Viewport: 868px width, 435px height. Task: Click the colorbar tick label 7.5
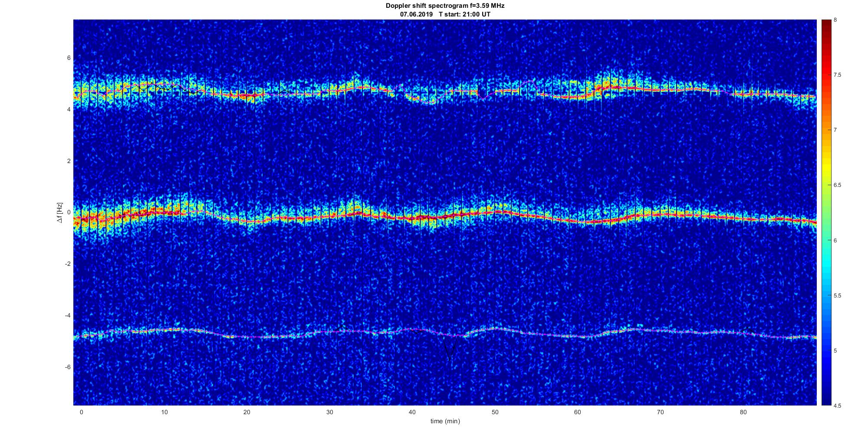click(837, 75)
